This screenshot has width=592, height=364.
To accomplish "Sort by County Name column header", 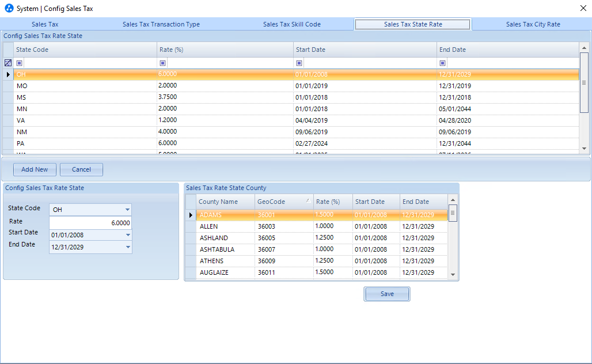I will click(225, 202).
